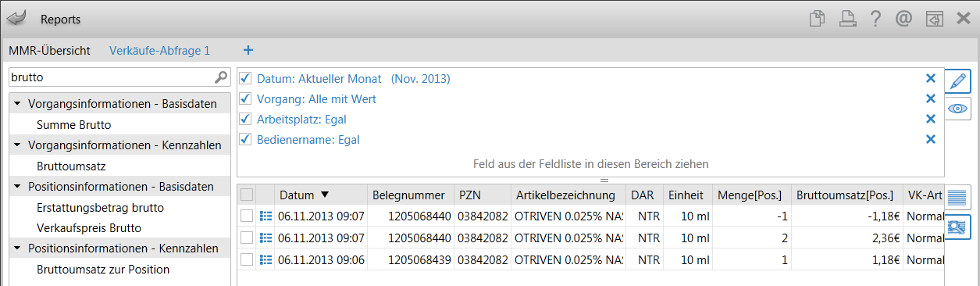Collapse Positionsinformationen - Kennzahlen group
The height and width of the screenshot is (286, 980).
click(x=17, y=248)
